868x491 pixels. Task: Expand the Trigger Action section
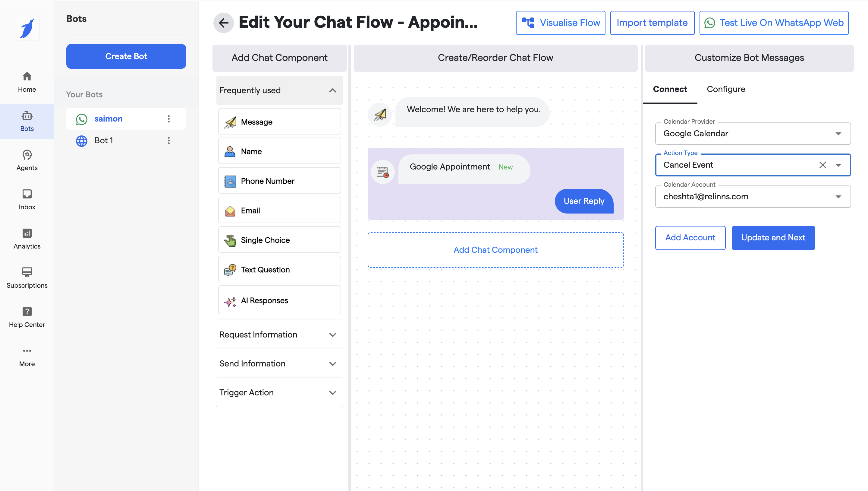pyautogui.click(x=332, y=393)
